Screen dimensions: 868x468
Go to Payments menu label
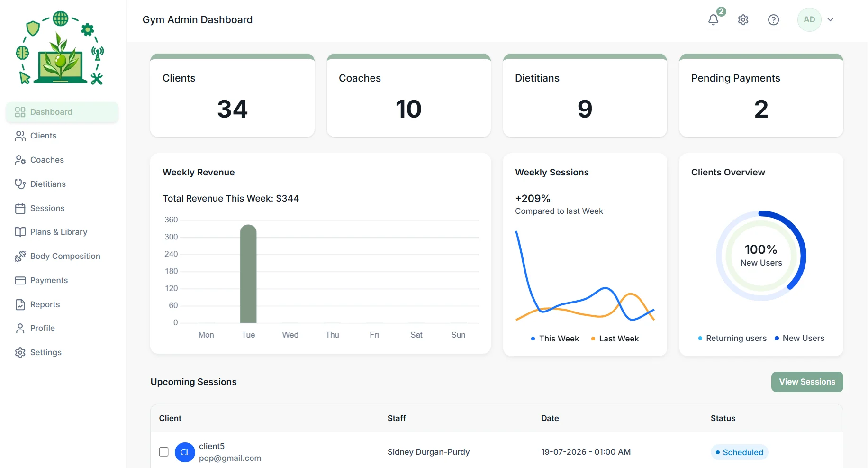[49, 280]
